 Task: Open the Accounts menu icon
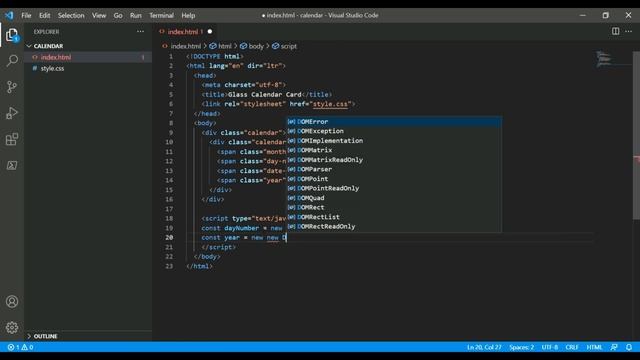(x=12, y=302)
